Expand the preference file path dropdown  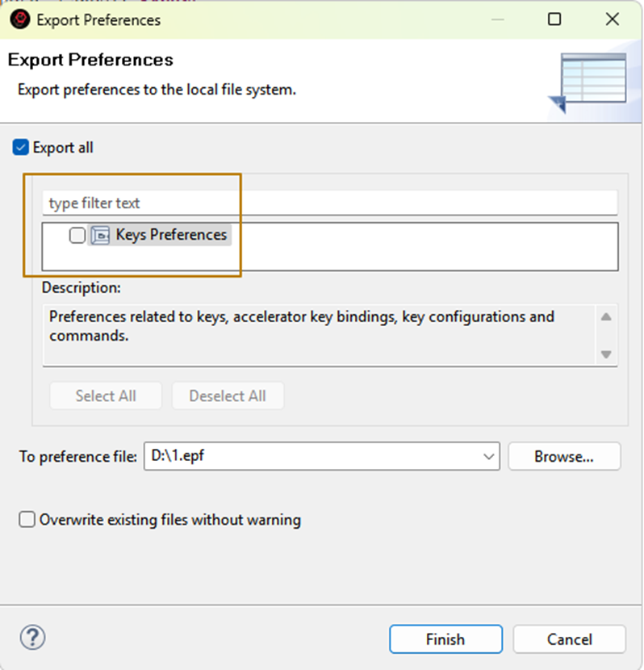click(489, 457)
